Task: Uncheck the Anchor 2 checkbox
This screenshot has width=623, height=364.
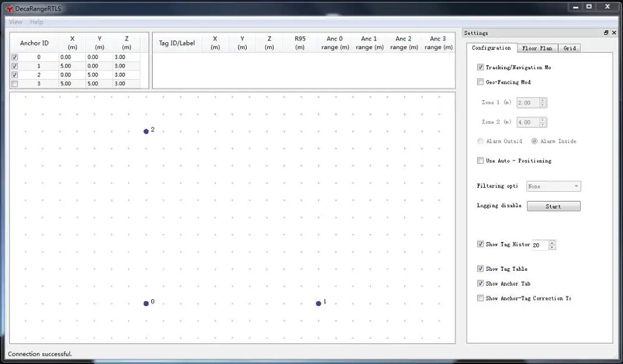Action: (15, 75)
